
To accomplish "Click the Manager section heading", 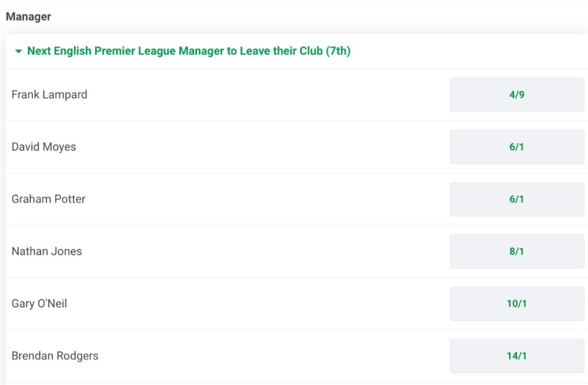I will (28, 16).
